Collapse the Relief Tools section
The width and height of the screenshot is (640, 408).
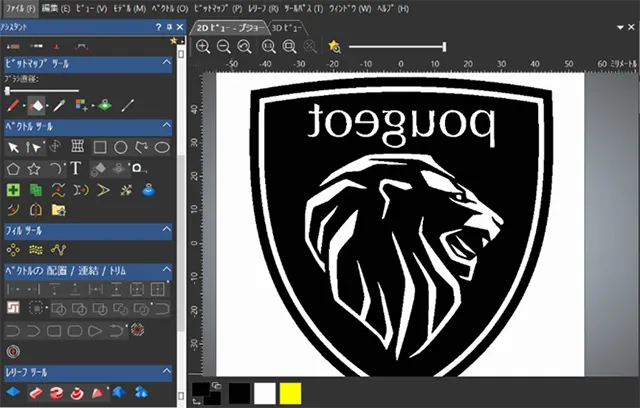pos(166,372)
